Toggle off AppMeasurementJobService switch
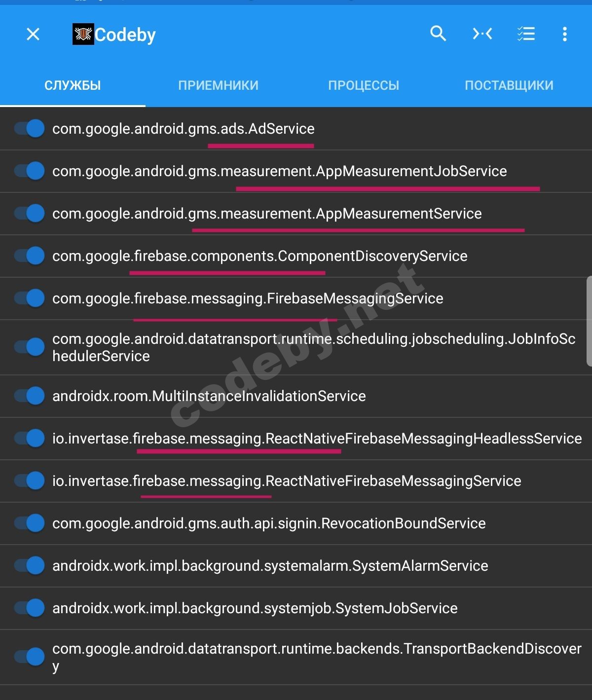592x700 pixels. pos(30,171)
